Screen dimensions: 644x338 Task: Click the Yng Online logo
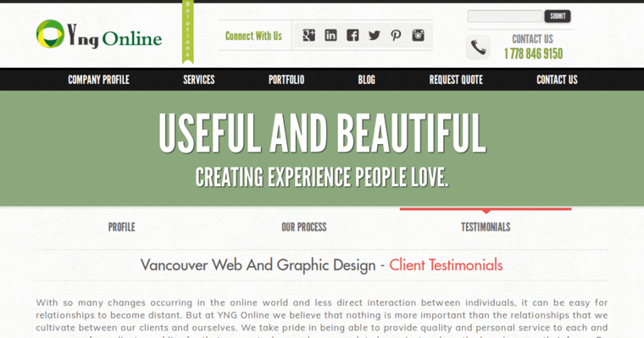tap(99, 35)
